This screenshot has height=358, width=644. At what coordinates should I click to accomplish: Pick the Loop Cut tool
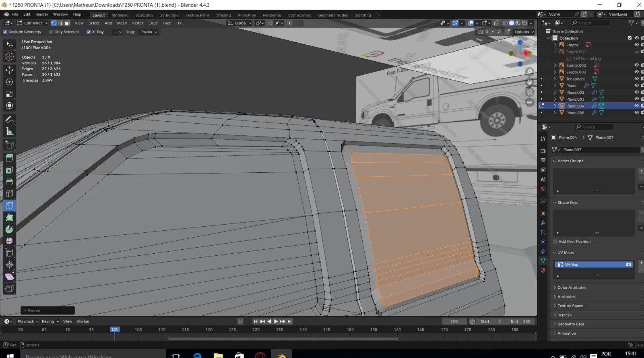(x=9, y=194)
